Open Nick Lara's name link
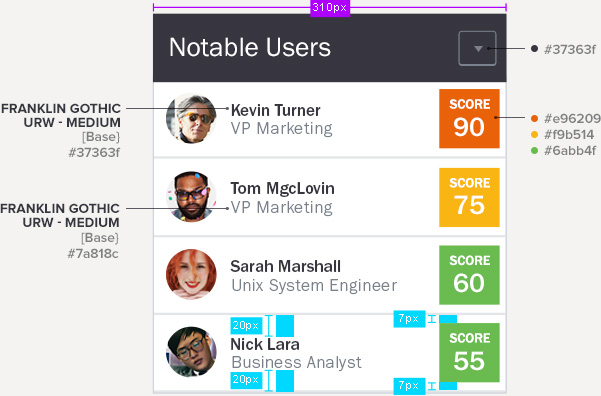 (265, 344)
